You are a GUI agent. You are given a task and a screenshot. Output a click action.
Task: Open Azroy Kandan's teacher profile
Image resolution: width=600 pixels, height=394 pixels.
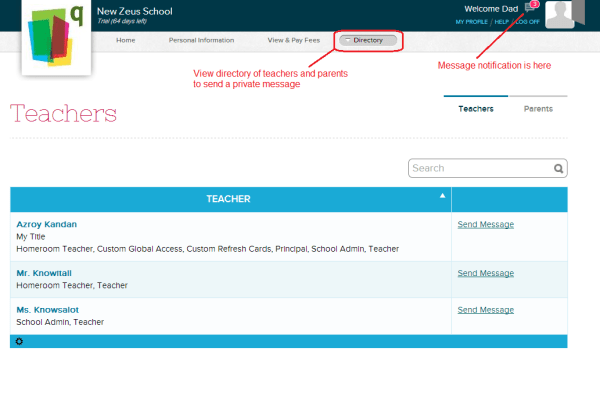[x=47, y=225]
